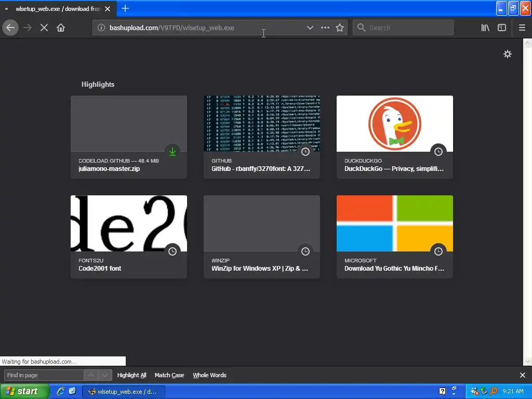This screenshot has height=399, width=532.
Task: Open GitHub rbanffy/3270font highlight title
Action: [x=261, y=169]
